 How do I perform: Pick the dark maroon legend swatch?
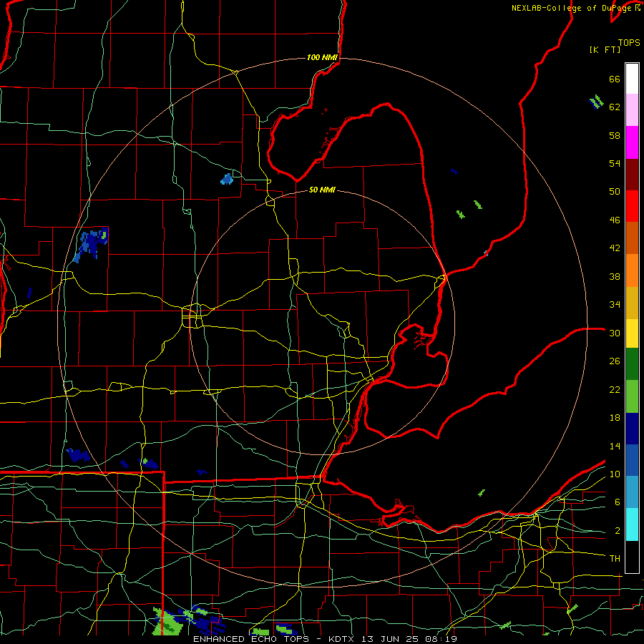coord(632,175)
